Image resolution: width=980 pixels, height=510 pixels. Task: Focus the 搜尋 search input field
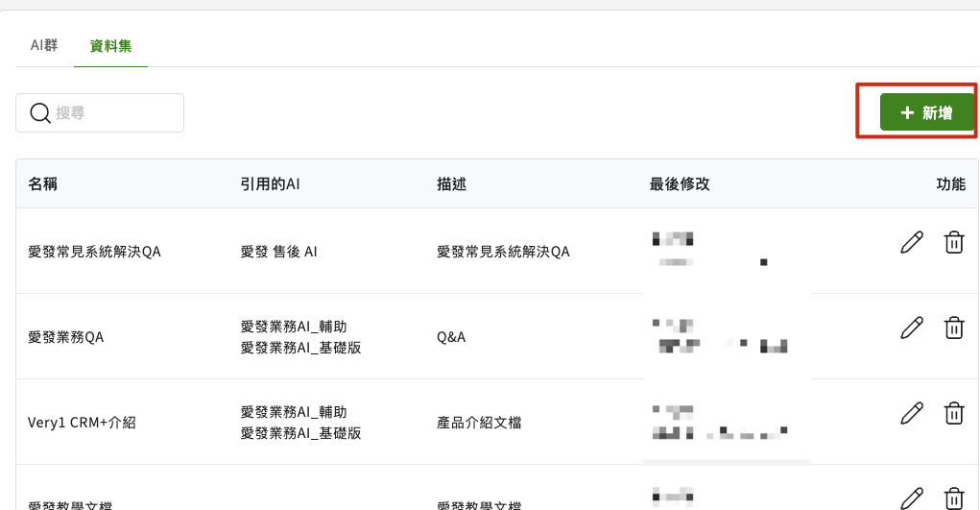click(100, 112)
